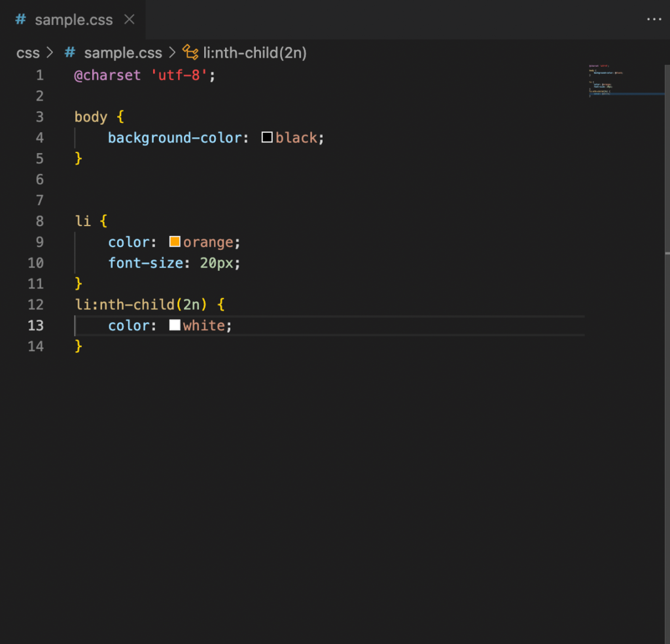Screen dimensions: 670x644
Task: Expand the li:nth-child(2n) breadcrumb symbol list
Action: click(255, 53)
